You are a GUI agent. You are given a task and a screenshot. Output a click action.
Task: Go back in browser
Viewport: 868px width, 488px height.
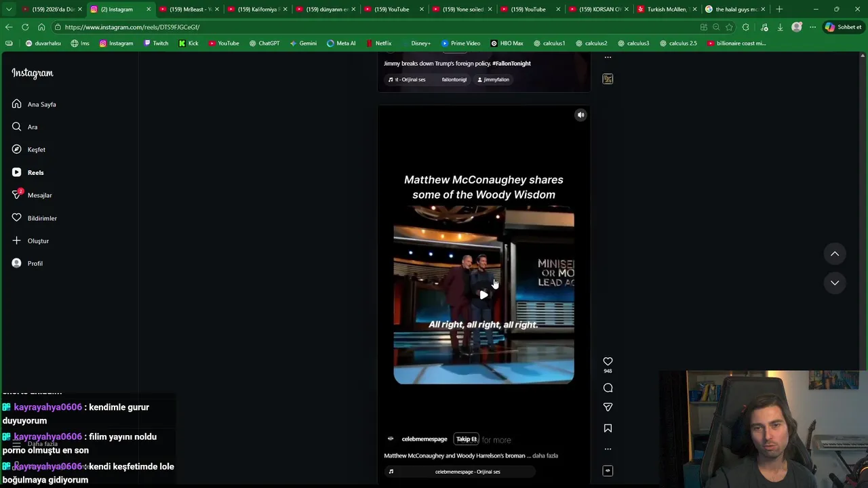(9, 27)
